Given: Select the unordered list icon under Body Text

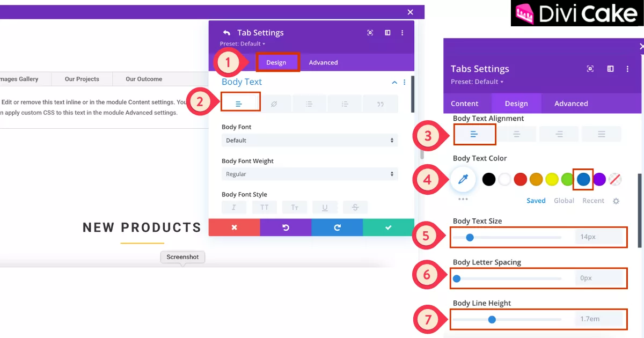Looking at the screenshot, I should point(309,104).
